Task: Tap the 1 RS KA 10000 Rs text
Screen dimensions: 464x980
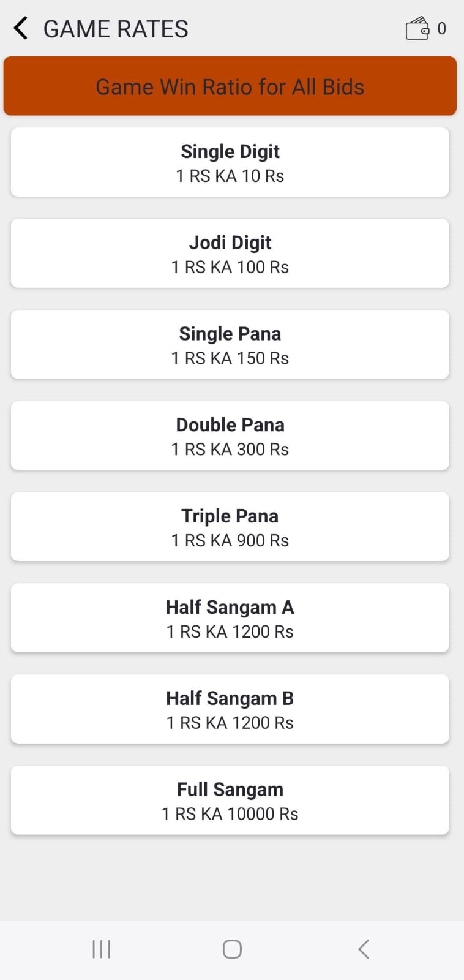Action: click(230, 814)
